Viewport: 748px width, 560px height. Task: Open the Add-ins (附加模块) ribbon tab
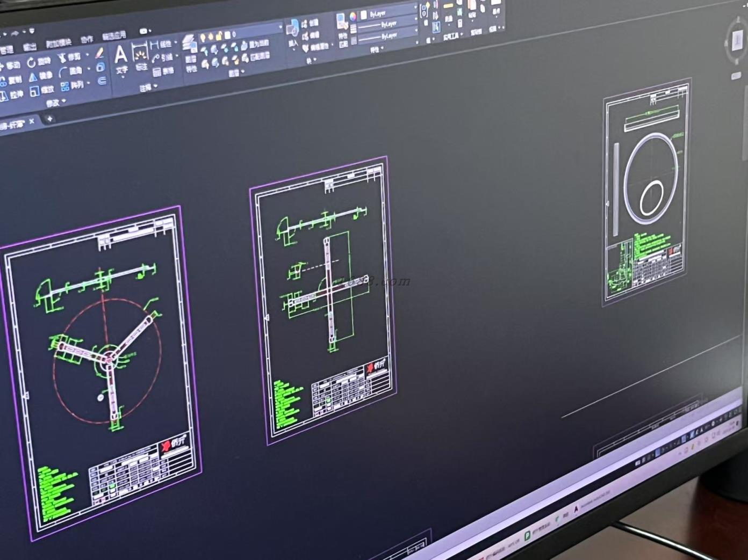click(x=58, y=43)
